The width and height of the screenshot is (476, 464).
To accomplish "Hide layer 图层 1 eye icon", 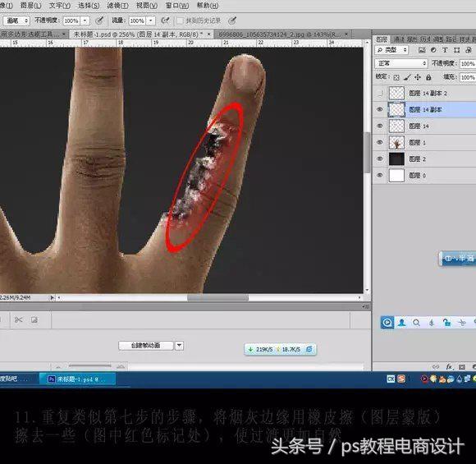I will [380, 142].
